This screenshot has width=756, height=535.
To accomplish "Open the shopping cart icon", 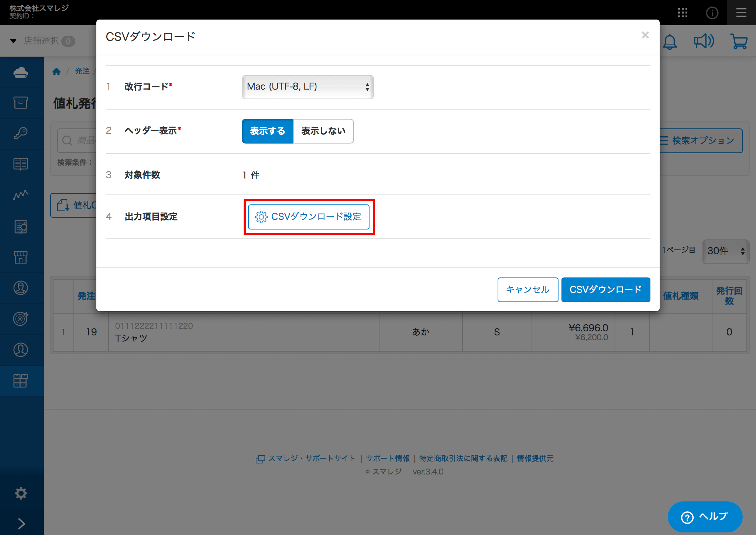I will pyautogui.click(x=739, y=41).
